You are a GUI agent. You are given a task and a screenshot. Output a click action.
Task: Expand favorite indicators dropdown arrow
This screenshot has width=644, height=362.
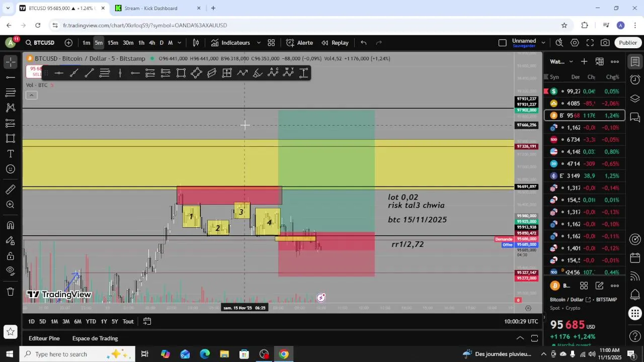(x=259, y=43)
